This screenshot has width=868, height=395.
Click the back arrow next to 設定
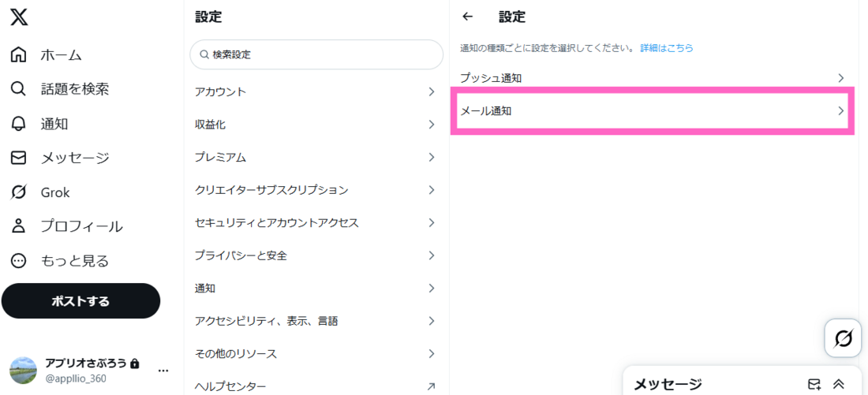coord(468,17)
